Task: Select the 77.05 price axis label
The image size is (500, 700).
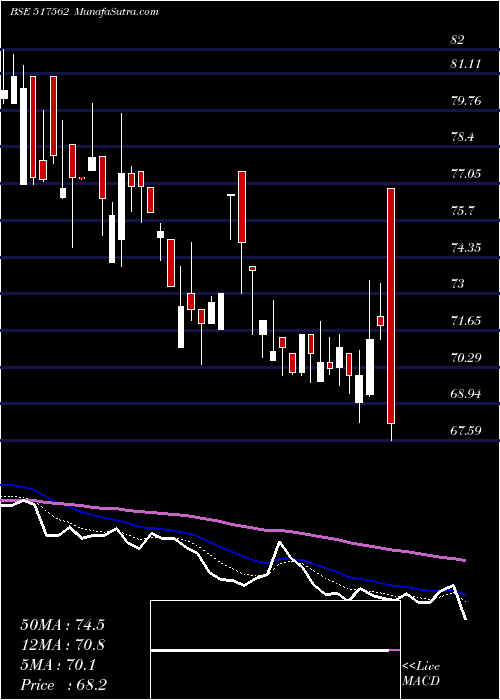Action: 466,174
